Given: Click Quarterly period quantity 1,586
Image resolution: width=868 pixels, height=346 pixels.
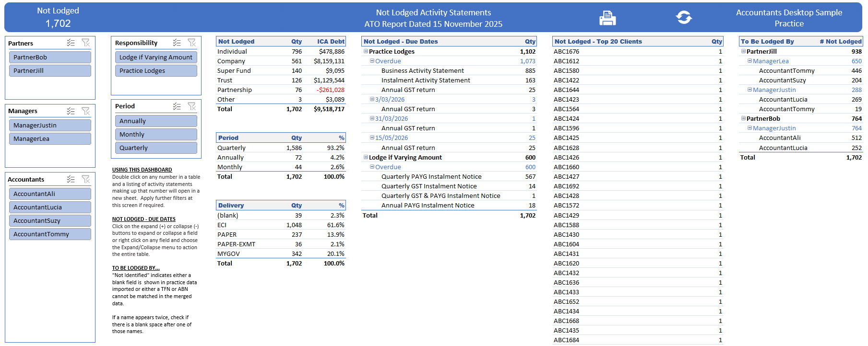Looking at the screenshot, I should (x=294, y=148).
